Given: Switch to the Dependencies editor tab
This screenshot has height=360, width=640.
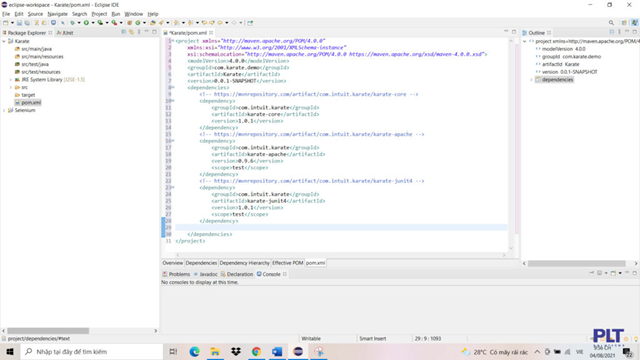Looking at the screenshot, I should [201, 263].
